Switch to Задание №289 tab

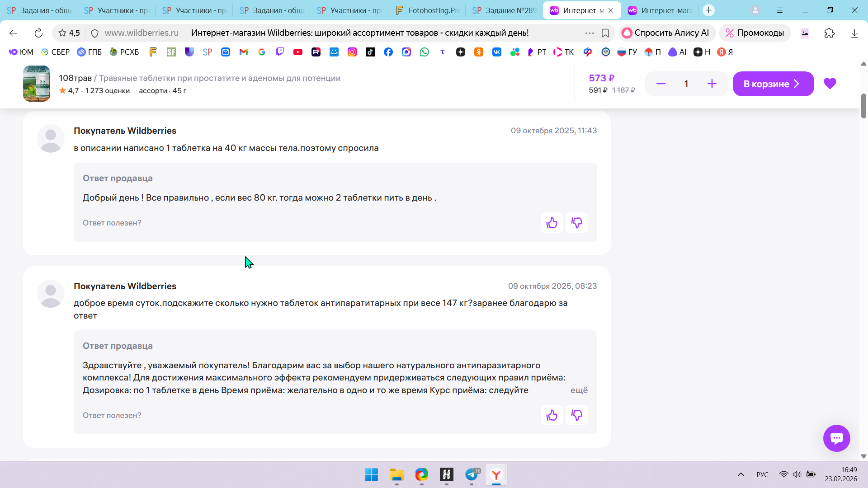pyautogui.click(x=505, y=10)
